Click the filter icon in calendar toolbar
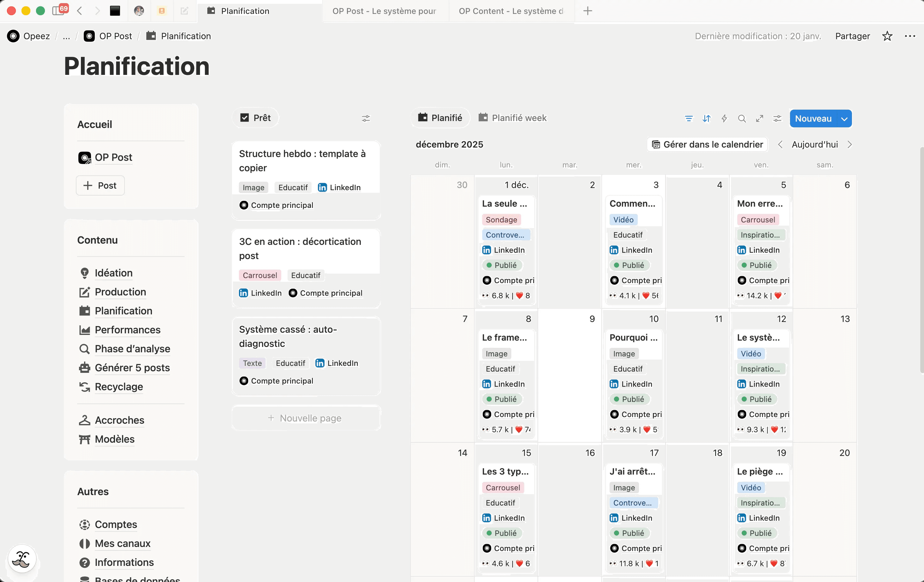The image size is (924, 582). 689,118
